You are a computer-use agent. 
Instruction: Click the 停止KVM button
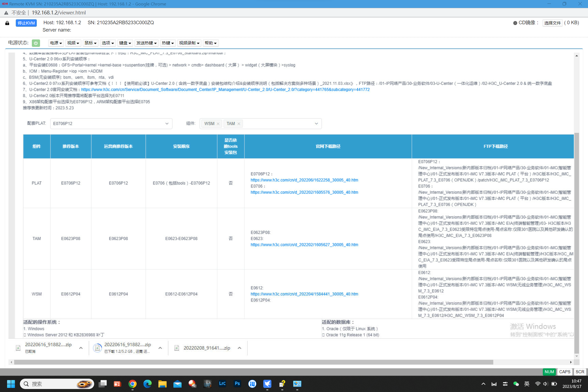coord(26,23)
